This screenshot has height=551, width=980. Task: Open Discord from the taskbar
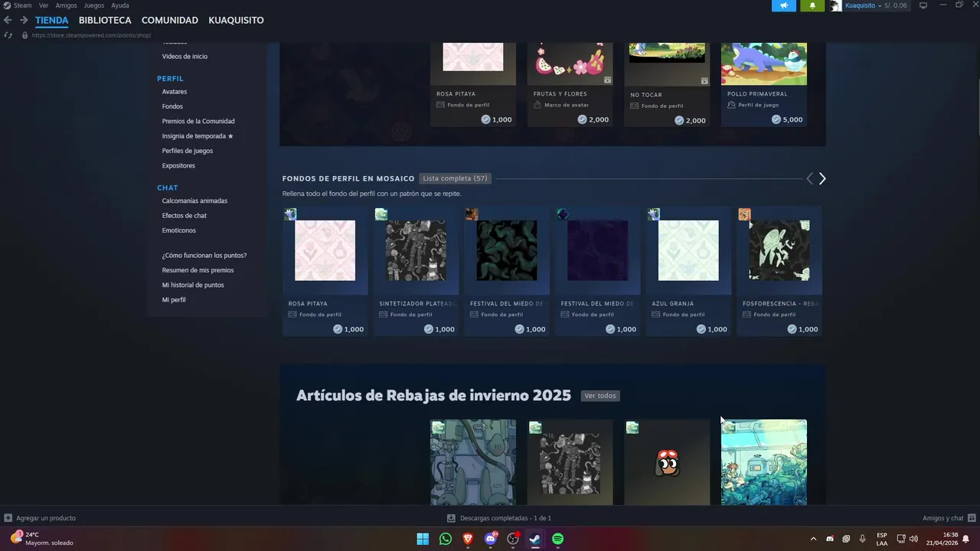pyautogui.click(x=491, y=539)
